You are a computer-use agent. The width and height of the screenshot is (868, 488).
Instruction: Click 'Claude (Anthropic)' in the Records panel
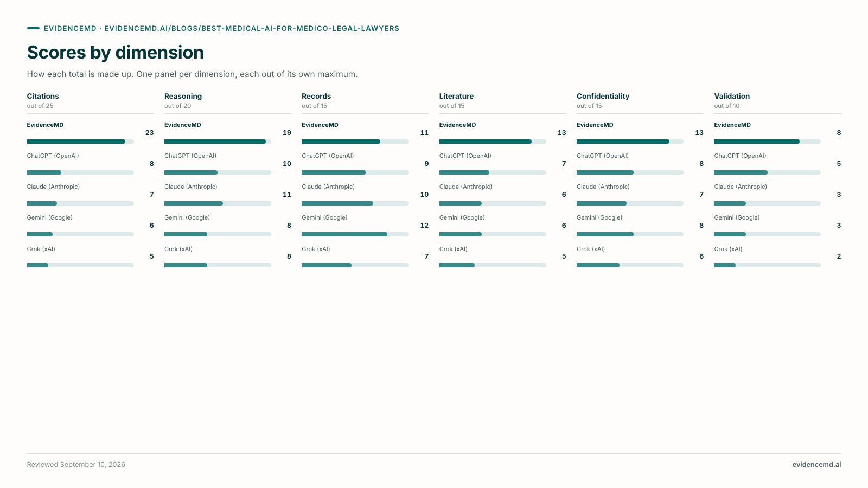[328, 187]
